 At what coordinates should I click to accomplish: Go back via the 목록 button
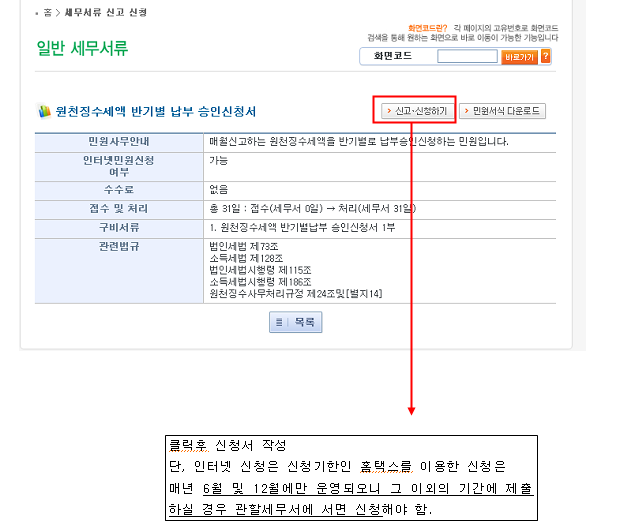tap(296, 322)
